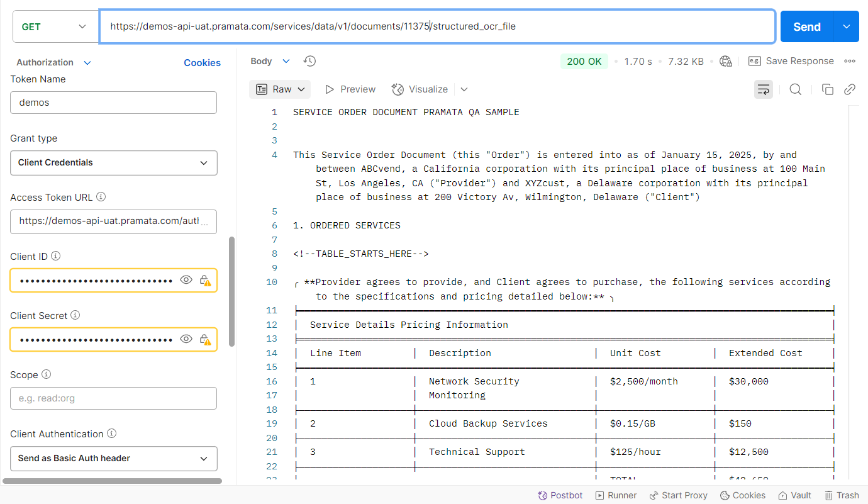The height and width of the screenshot is (504, 868).
Task: Click the 200 OK status badge
Action: pyautogui.click(x=584, y=61)
